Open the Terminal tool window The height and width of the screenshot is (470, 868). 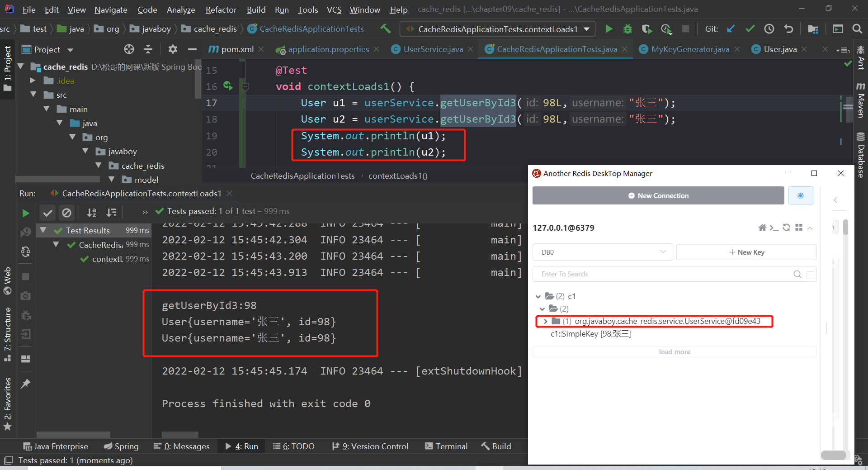(446, 446)
